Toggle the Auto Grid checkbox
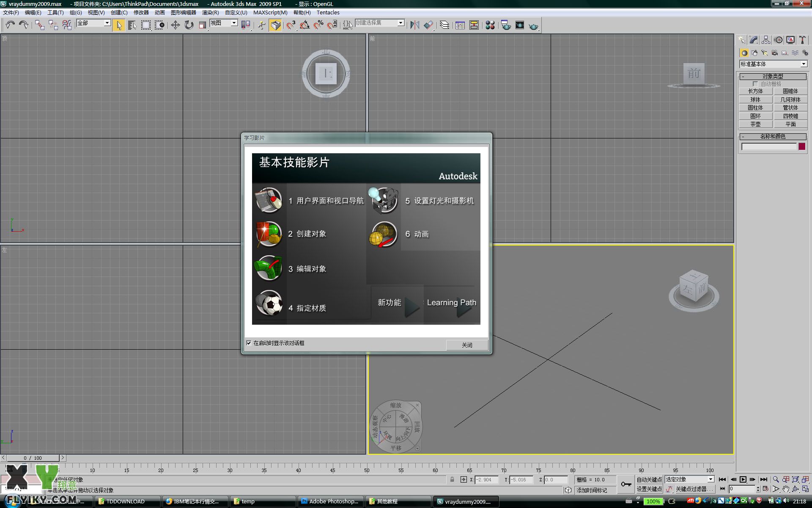The image size is (812, 508). 755,84
